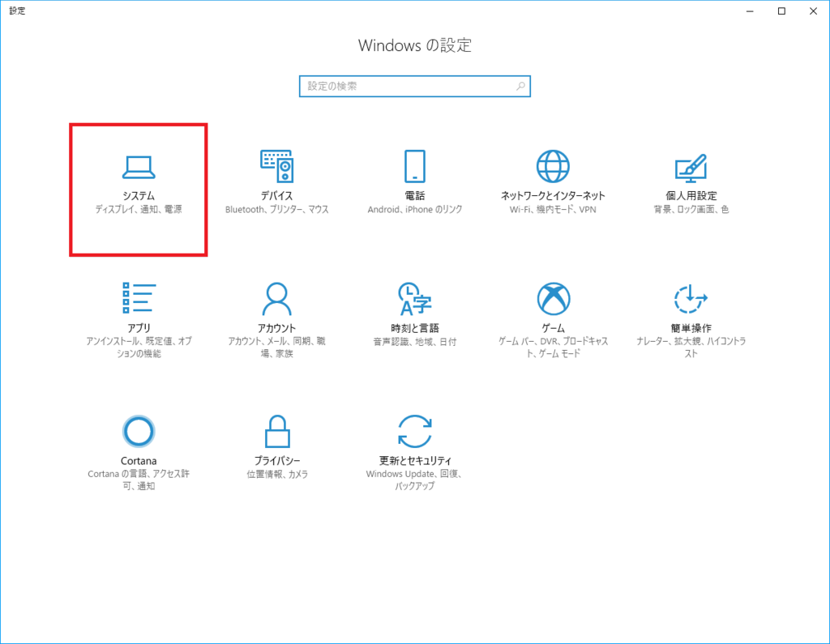Image resolution: width=830 pixels, height=644 pixels.
Task: Minimize the 設定 window
Action: tap(750, 11)
